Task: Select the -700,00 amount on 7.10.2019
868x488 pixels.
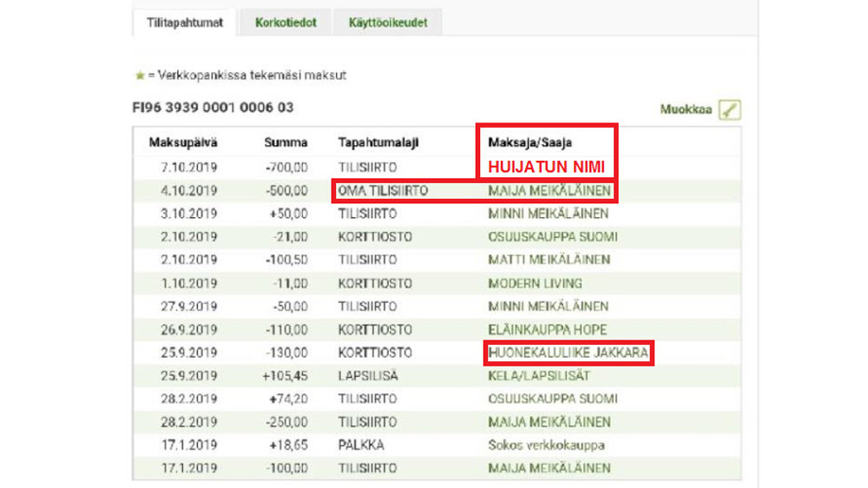Action: click(286, 168)
